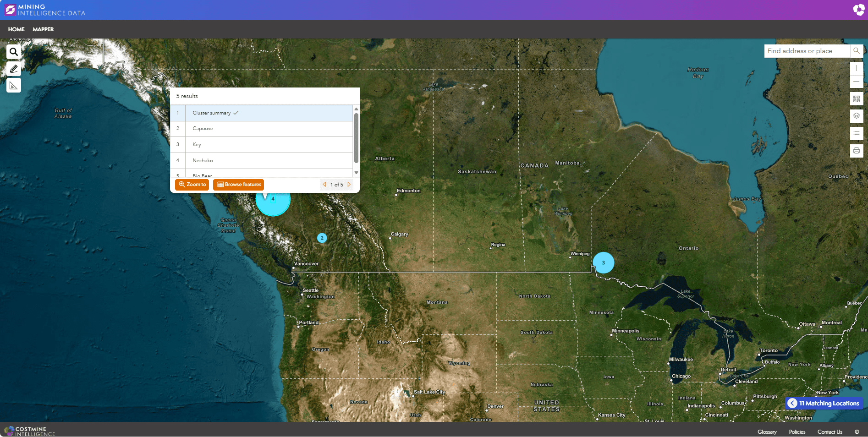Select Cluster summary result row

pos(268,113)
